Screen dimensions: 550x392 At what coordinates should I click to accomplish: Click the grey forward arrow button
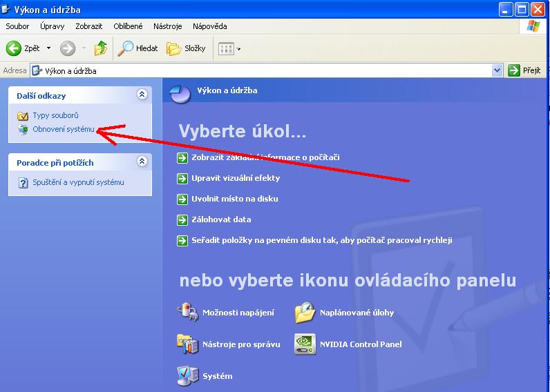pyautogui.click(x=68, y=48)
